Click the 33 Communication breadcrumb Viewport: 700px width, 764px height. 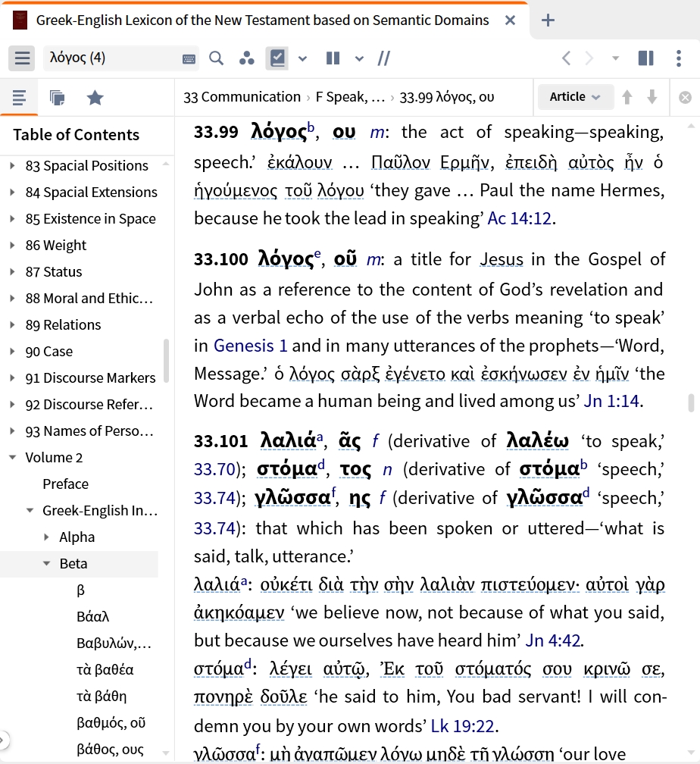[x=242, y=97]
